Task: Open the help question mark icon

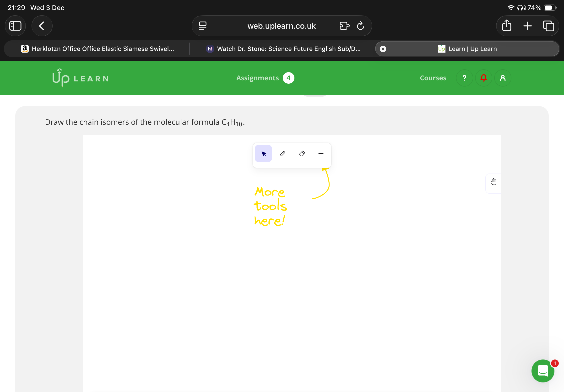Action: [464, 78]
